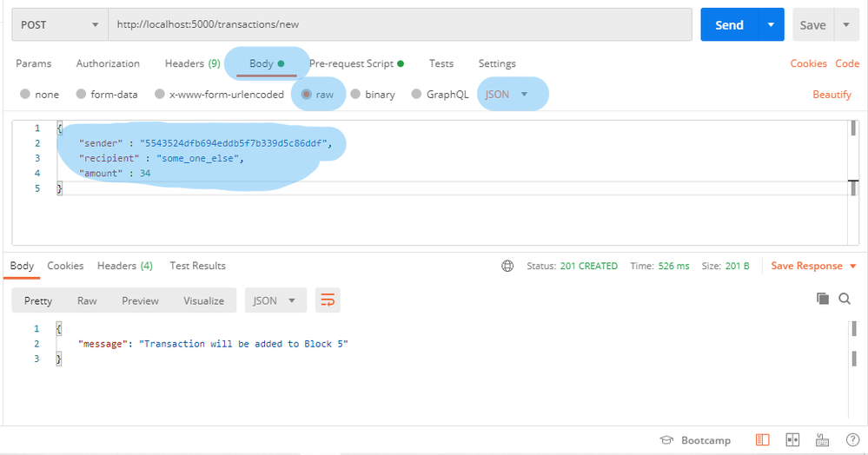Click the Beautify link
This screenshot has width=868, height=455.
point(832,94)
